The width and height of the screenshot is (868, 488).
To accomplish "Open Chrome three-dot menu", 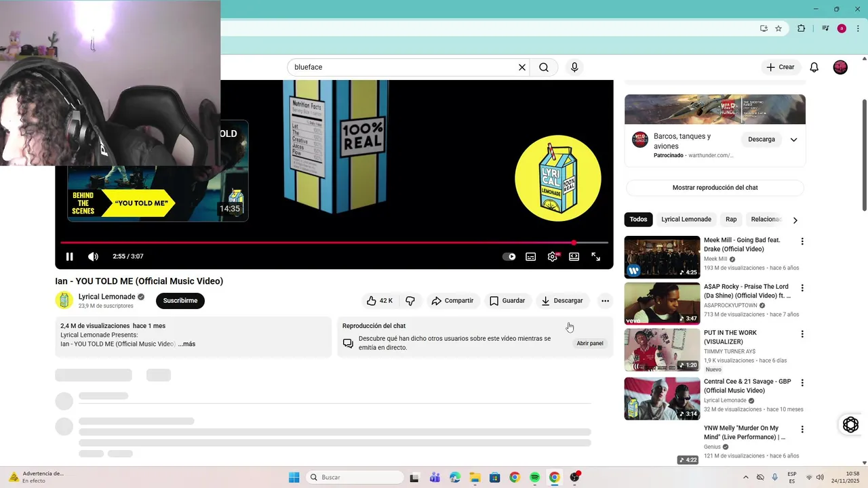I will [859, 28].
